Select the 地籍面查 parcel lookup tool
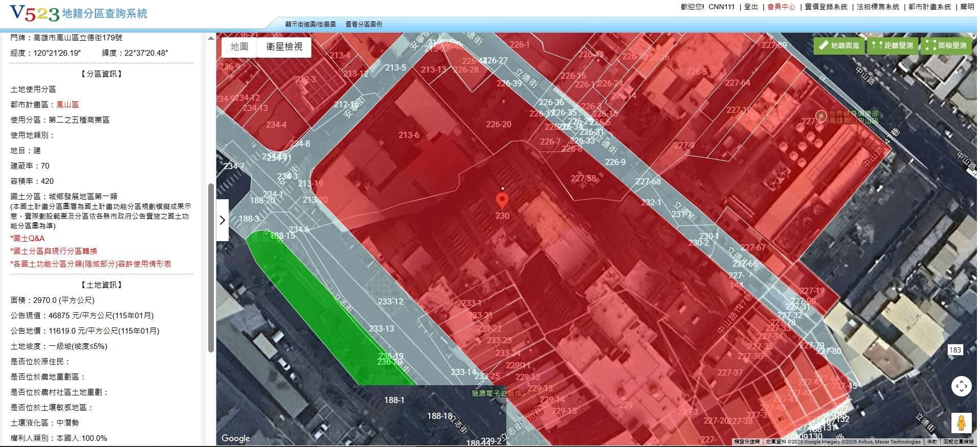The image size is (980, 447). coord(839,45)
